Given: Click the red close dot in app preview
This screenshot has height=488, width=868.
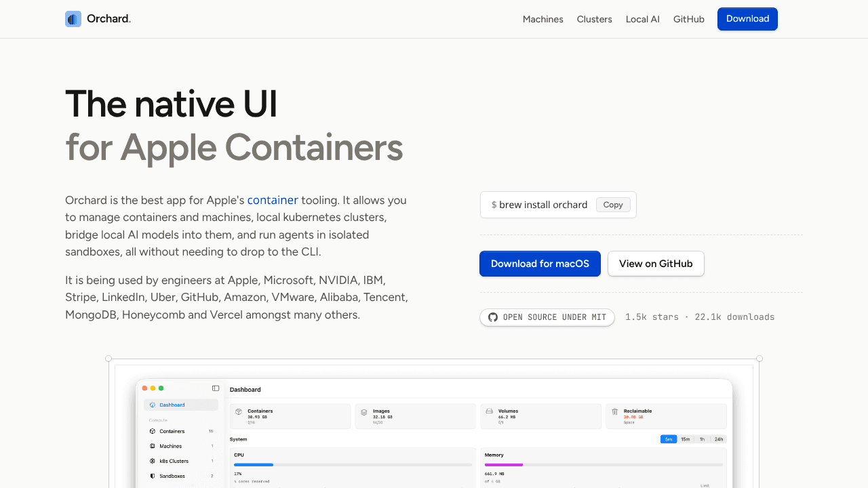Looking at the screenshot, I should coord(144,388).
